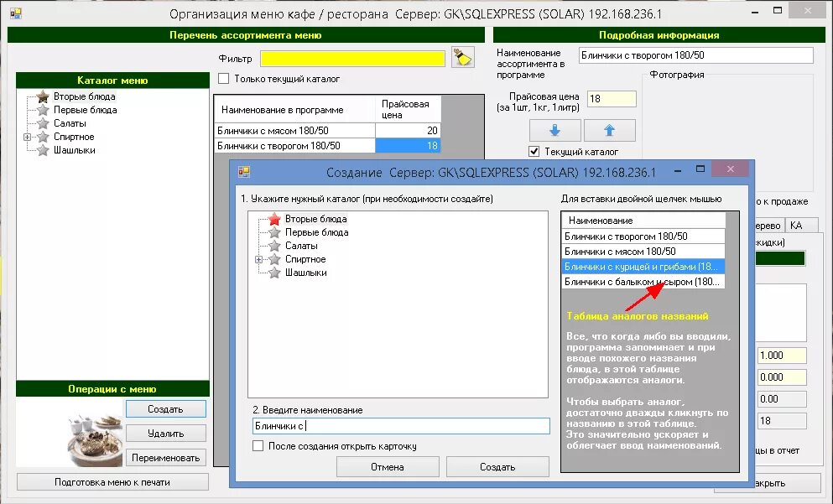
Task: Click the Наименование ассортимента text field
Action: point(696,55)
